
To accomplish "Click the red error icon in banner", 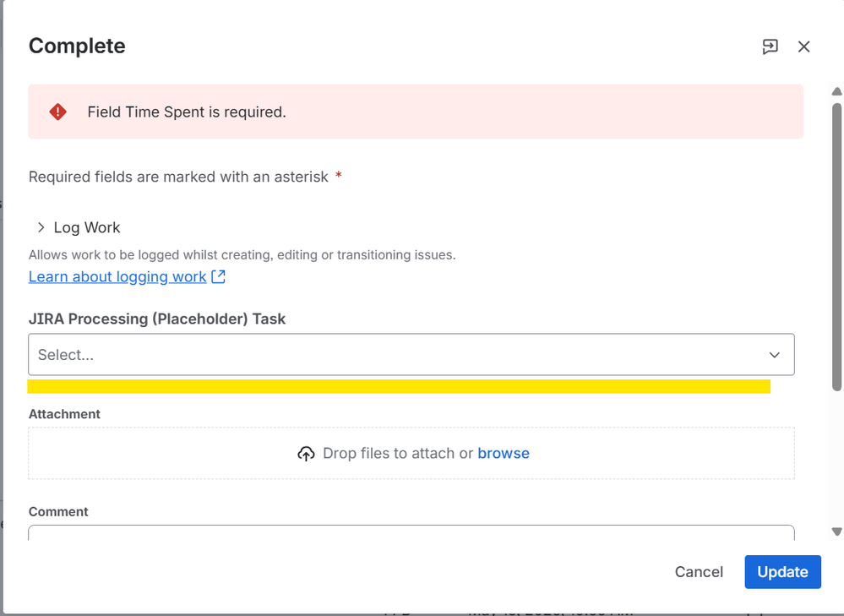I will pyautogui.click(x=58, y=112).
